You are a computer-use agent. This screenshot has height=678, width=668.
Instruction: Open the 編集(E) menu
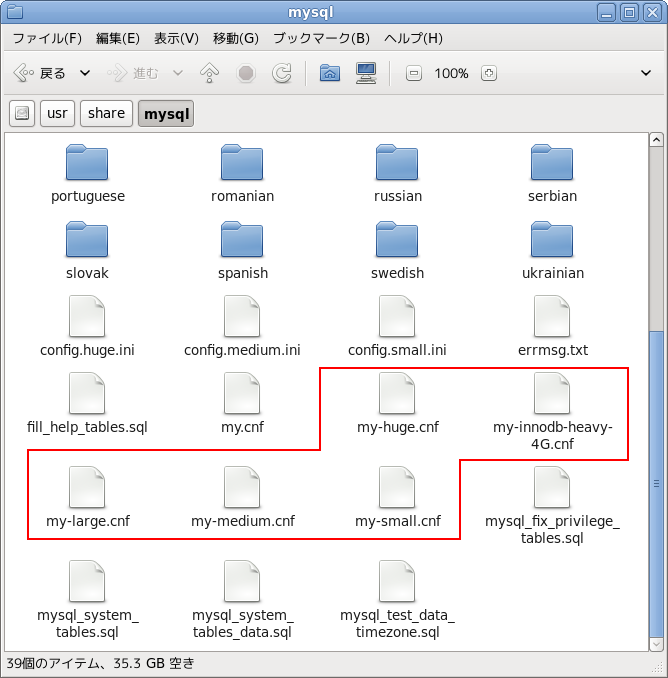[x=118, y=38]
